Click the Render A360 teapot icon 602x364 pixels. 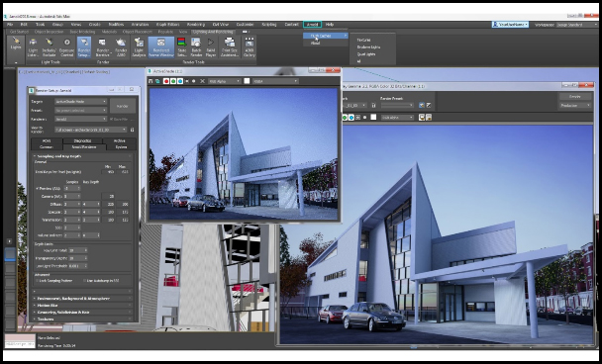coord(121,47)
